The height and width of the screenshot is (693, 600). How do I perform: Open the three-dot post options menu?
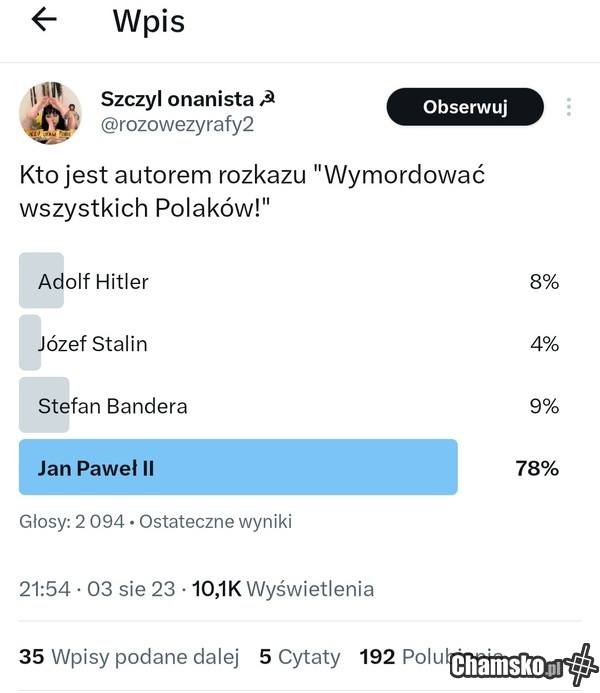pos(569,107)
